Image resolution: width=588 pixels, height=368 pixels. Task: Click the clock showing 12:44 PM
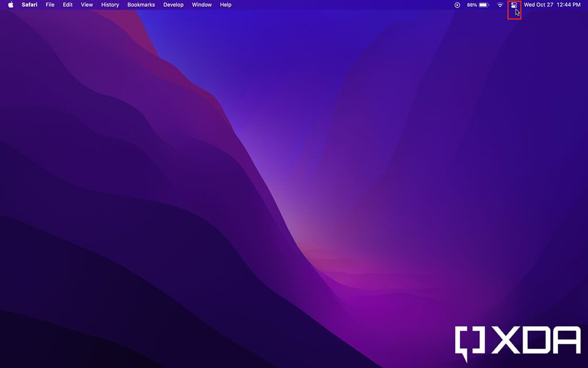coord(570,5)
